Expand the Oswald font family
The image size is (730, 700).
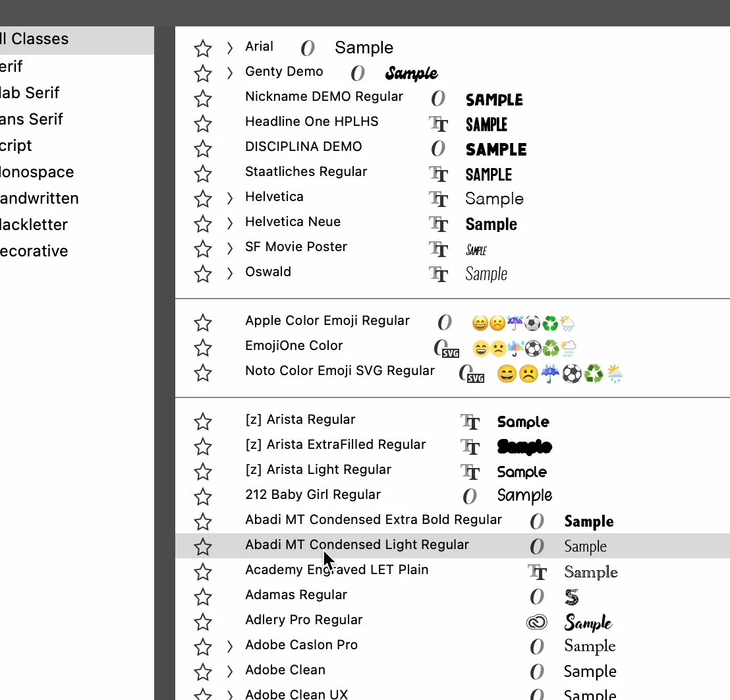(229, 274)
